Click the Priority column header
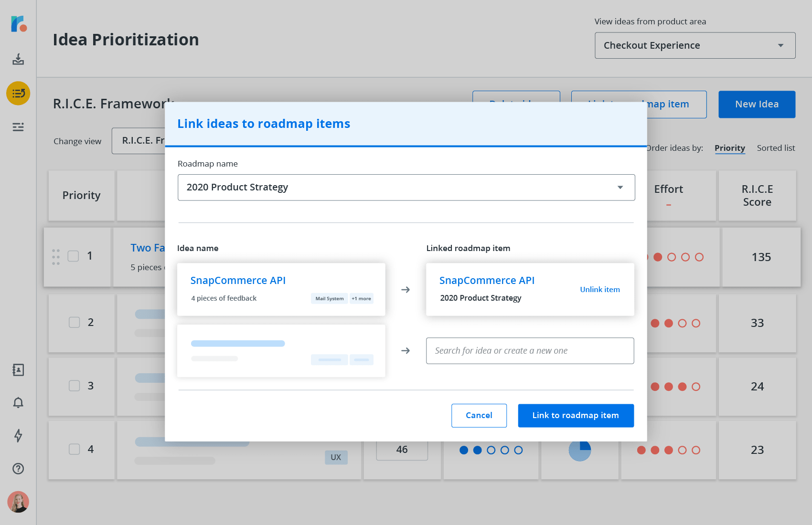The height and width of the screenshot is (525, 812). point(81,196)
